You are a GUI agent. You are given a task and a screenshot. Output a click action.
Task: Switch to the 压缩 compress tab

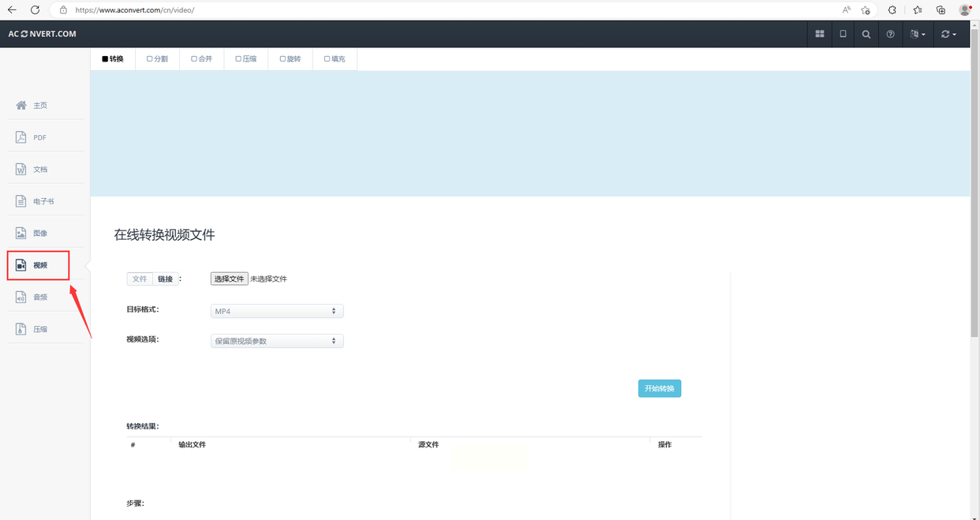click(x=245, y=59)
